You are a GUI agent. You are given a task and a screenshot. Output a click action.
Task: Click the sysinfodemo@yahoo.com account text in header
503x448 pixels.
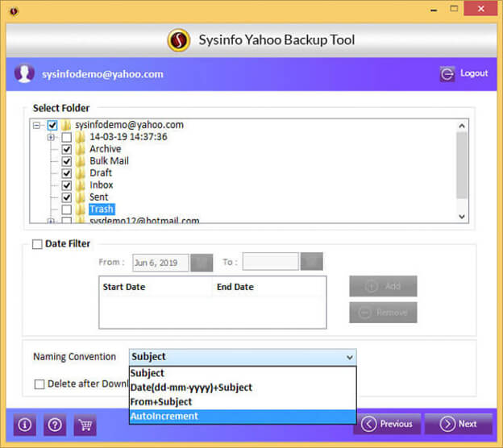pos(102,74)
